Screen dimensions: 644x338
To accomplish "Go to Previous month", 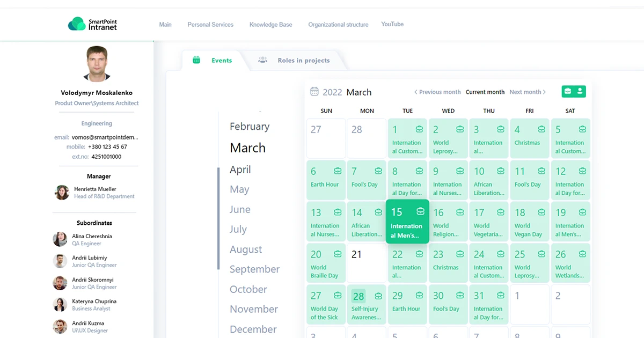I will click(x=437, y=92).
